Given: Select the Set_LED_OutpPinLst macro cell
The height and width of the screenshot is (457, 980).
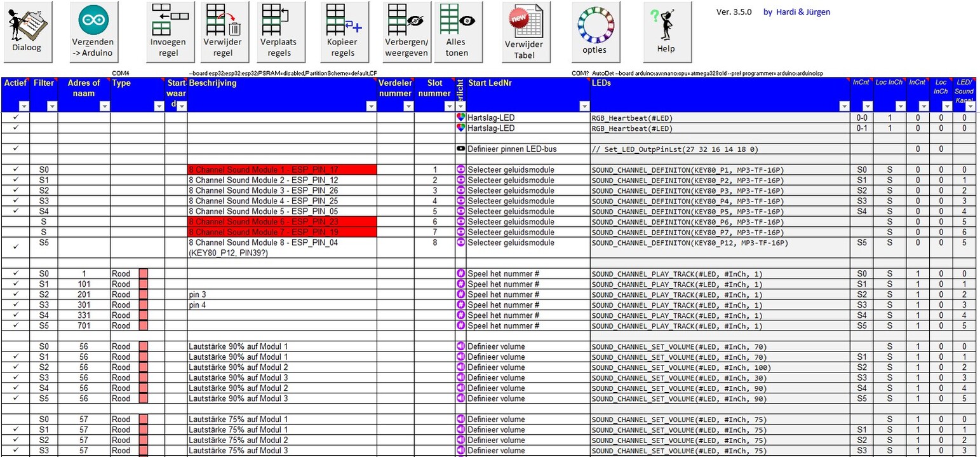Looking at the screenshot, I should point(720,149).
